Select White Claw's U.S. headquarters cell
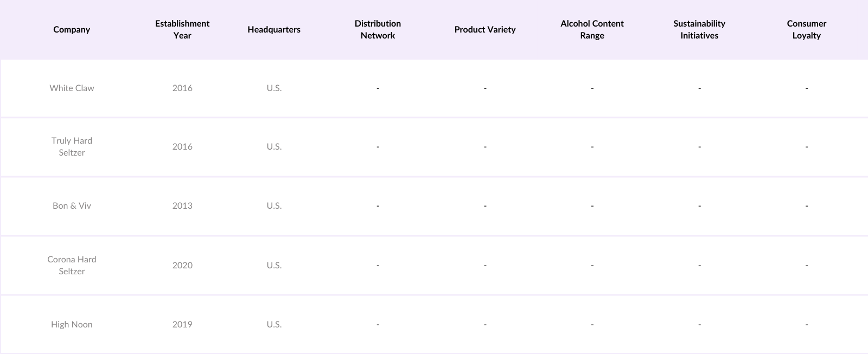 tap(274, 88)
